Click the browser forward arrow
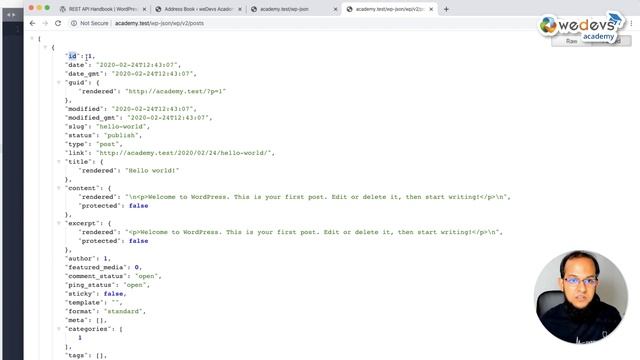Screen dimensions: 640x360 pos(45,23)
